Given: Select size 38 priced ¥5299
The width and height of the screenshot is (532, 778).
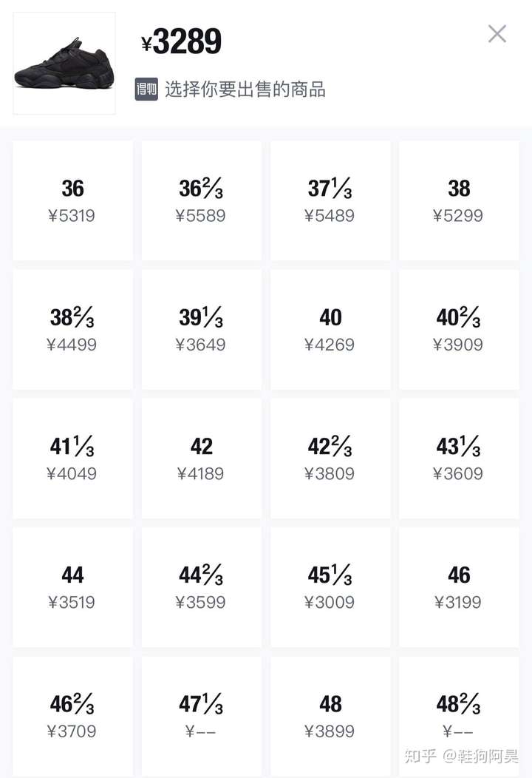Looking at the screenshot, I should tap(459, 200).
